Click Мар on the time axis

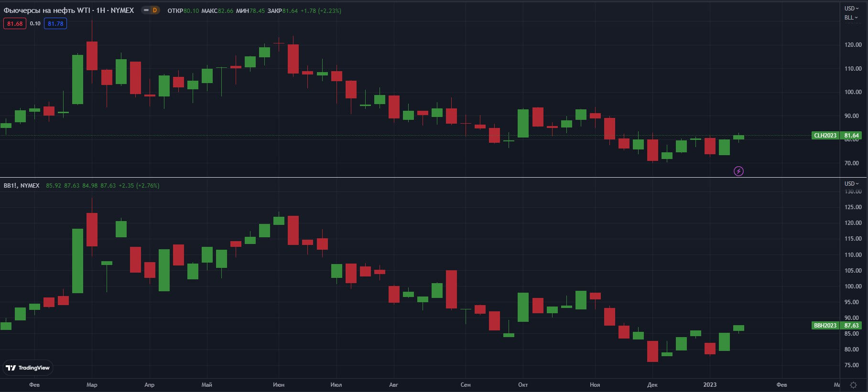(x=92, y=385)
